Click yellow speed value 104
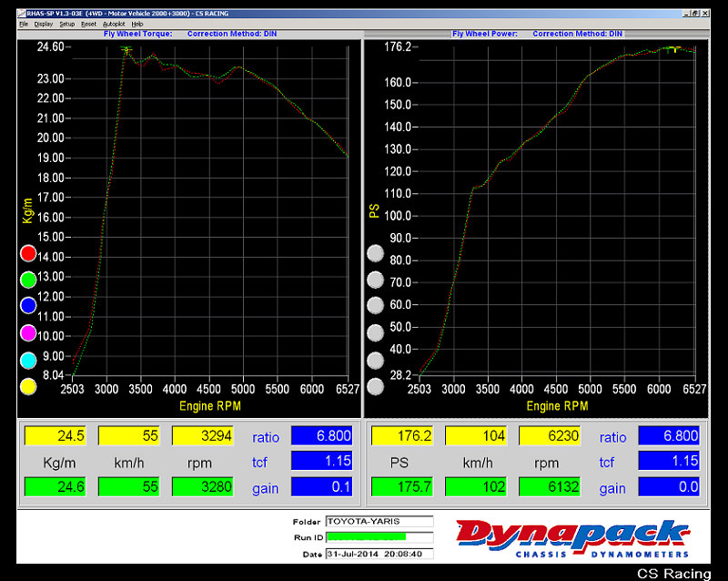This screenshot has height=581, width=728. (476, 435)
